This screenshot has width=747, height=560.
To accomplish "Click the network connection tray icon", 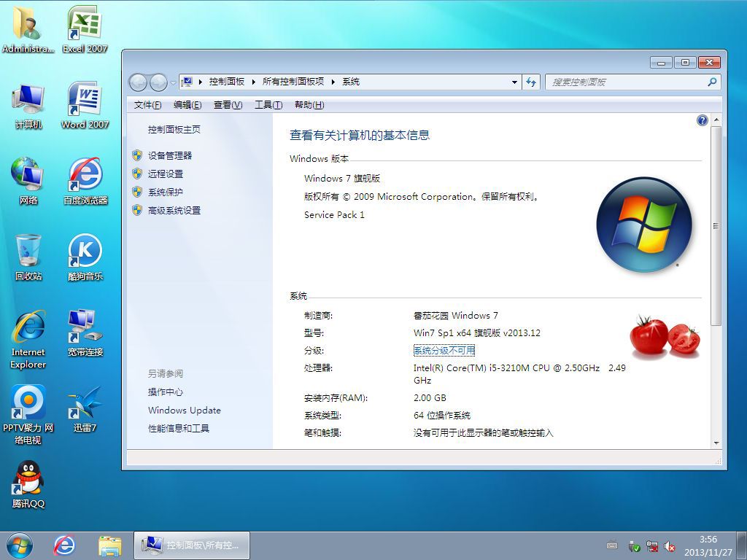I will [x=651, y=546].
